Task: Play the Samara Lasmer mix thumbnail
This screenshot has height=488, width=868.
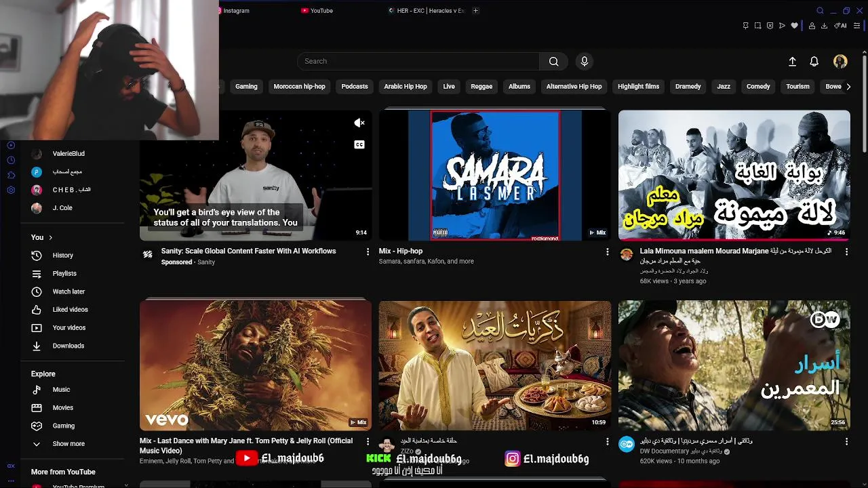Action: click(495, 176)
